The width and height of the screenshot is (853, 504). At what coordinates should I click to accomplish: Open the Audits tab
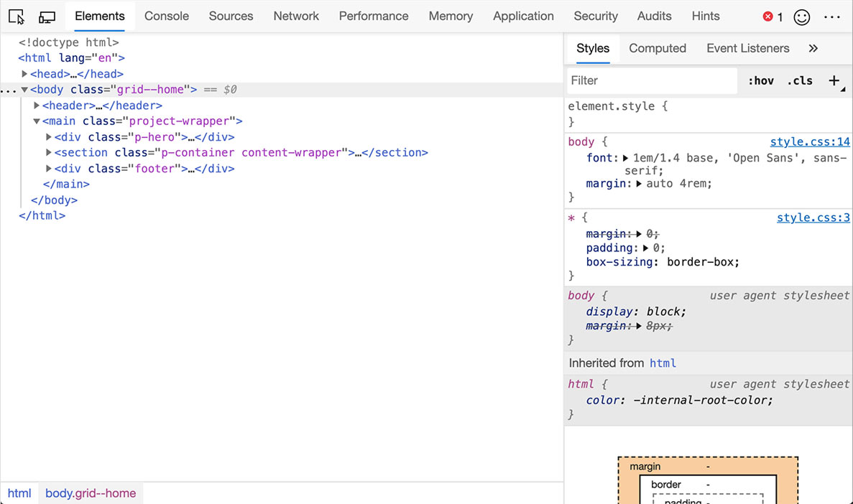coord(655,17)
